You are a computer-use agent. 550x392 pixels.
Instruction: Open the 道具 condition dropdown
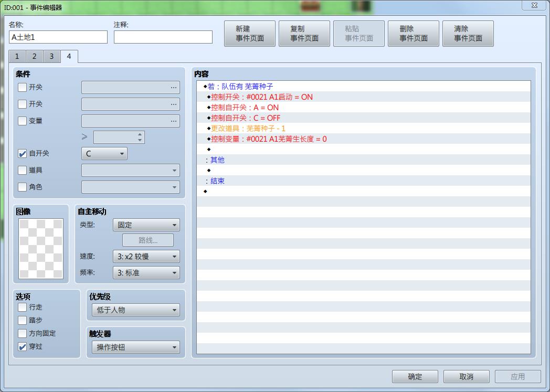tap(131, 171)
